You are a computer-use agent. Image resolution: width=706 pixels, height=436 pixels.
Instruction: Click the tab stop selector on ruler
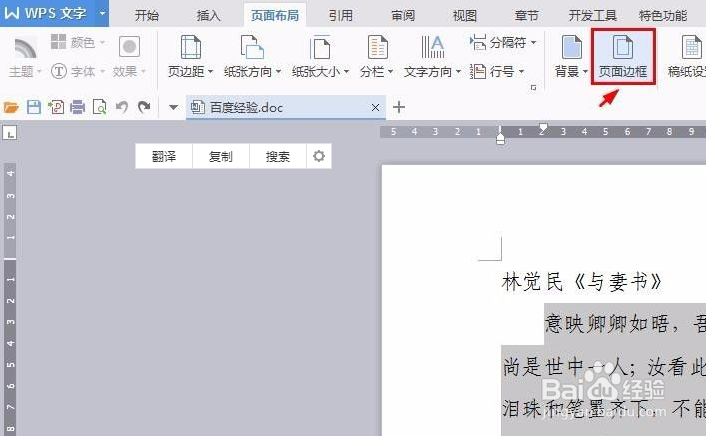[x=9, y=133]
